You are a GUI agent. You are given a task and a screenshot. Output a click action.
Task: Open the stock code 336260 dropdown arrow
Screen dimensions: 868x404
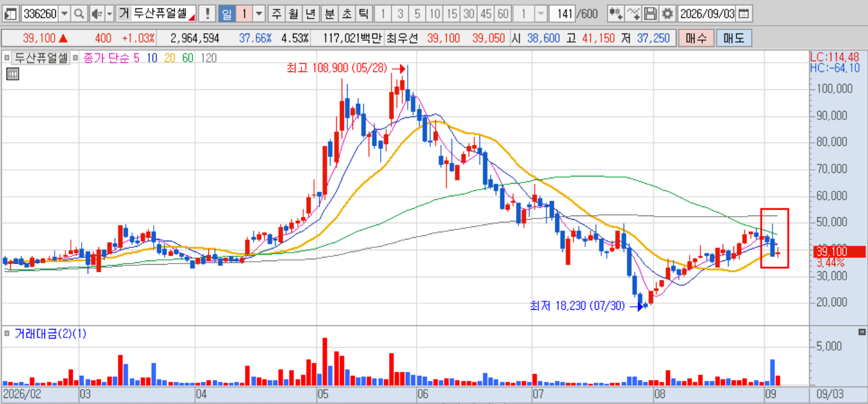tap(65, 14)
